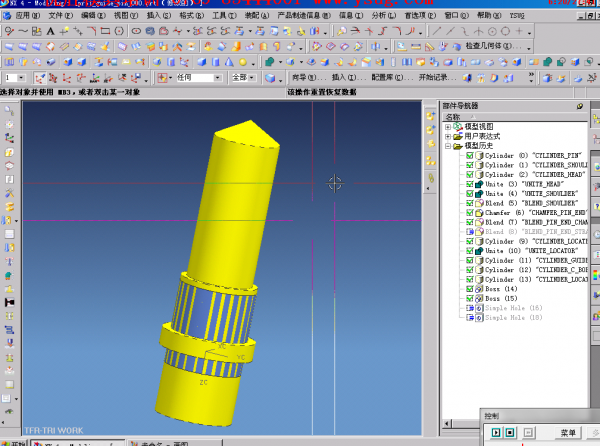
Task: Collapse the 模型历史 tree node
Action: [448, 146]
